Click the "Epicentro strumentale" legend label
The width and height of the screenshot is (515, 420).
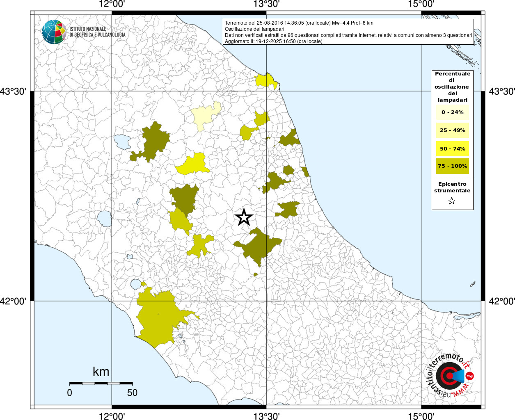pos(452,187)
